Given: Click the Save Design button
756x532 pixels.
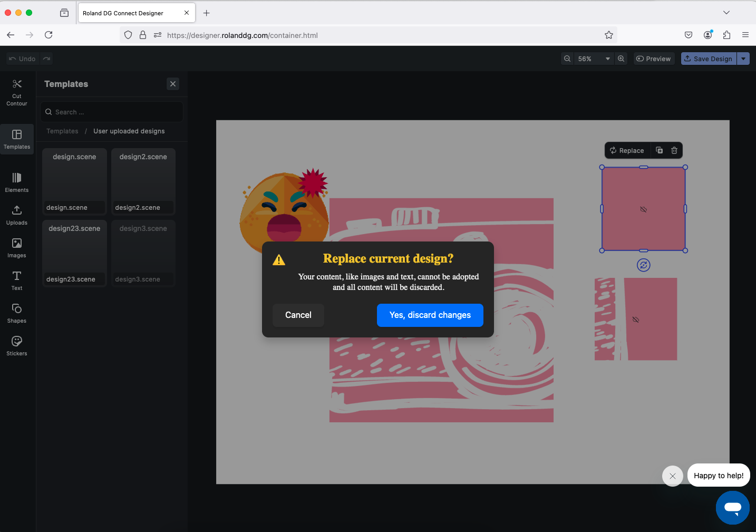Looking at the screenshot, I should coord(709,59).
